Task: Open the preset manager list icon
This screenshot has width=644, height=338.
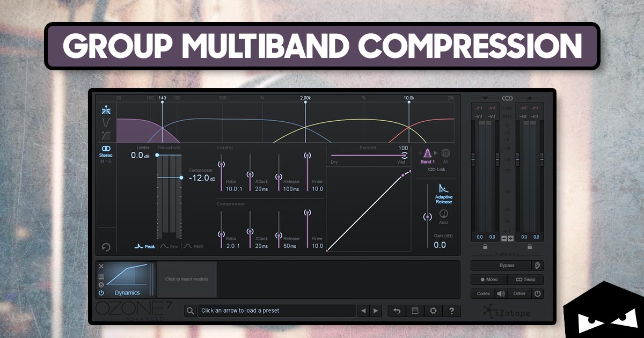Action: 415,311
